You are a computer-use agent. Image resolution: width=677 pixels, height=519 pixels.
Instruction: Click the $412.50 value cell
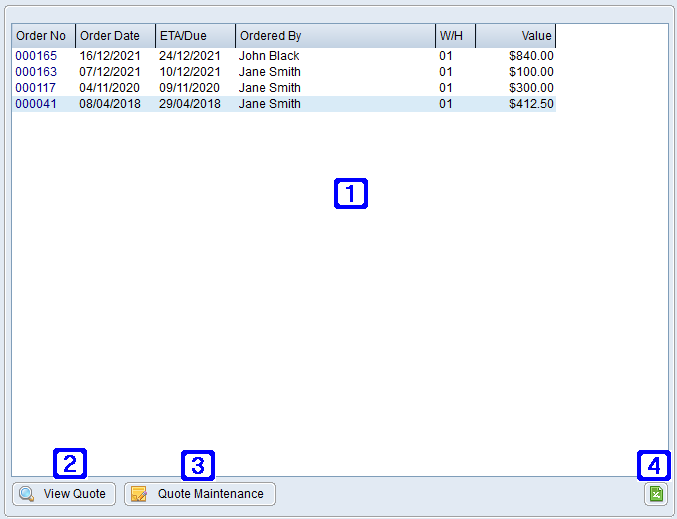coord(530,104)
